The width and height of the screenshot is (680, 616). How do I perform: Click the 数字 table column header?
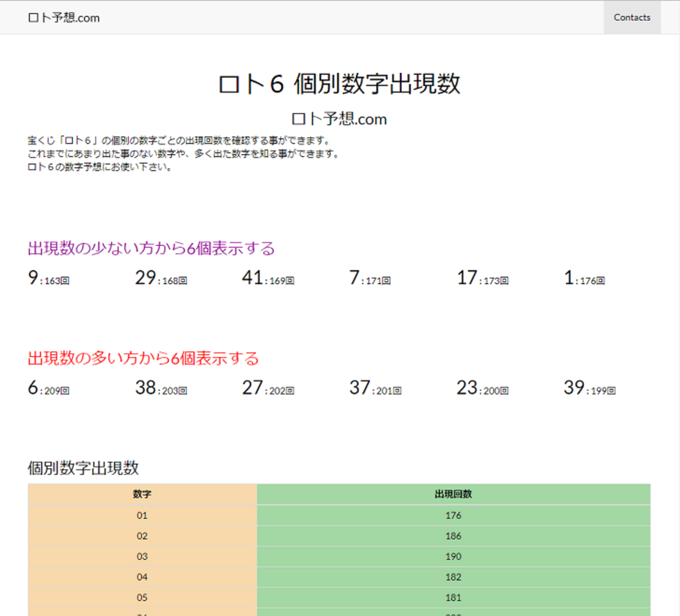pos(142,494)
